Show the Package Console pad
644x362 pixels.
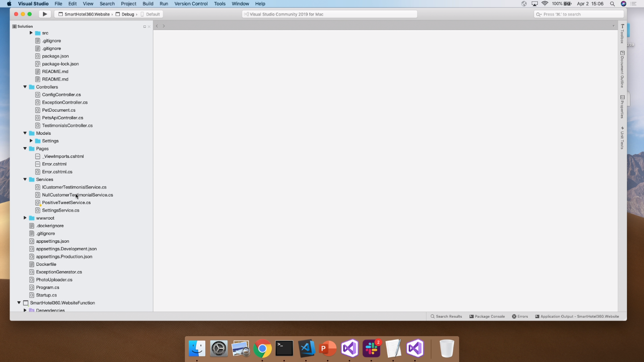click(x=487, y=316)
